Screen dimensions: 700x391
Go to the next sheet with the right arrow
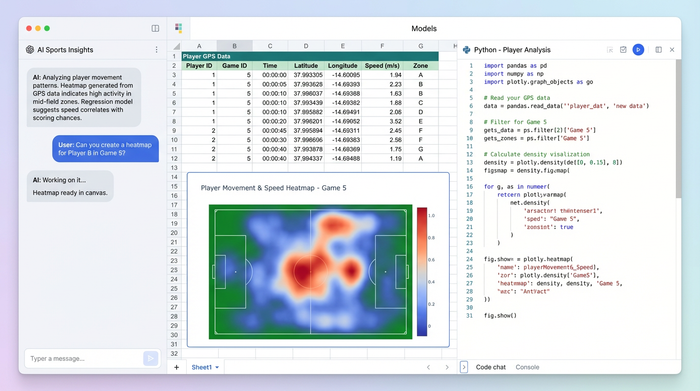pyautogui.click(x=447, y=367)
